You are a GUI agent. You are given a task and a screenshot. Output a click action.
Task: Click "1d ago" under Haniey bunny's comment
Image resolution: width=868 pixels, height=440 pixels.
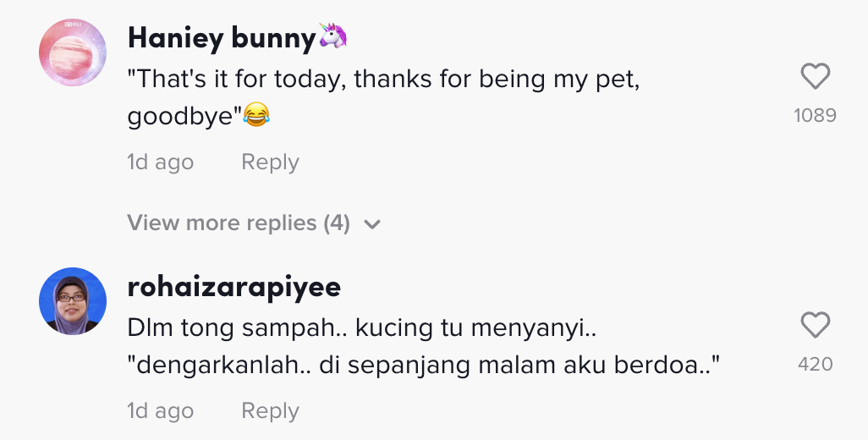coord(160,162)
